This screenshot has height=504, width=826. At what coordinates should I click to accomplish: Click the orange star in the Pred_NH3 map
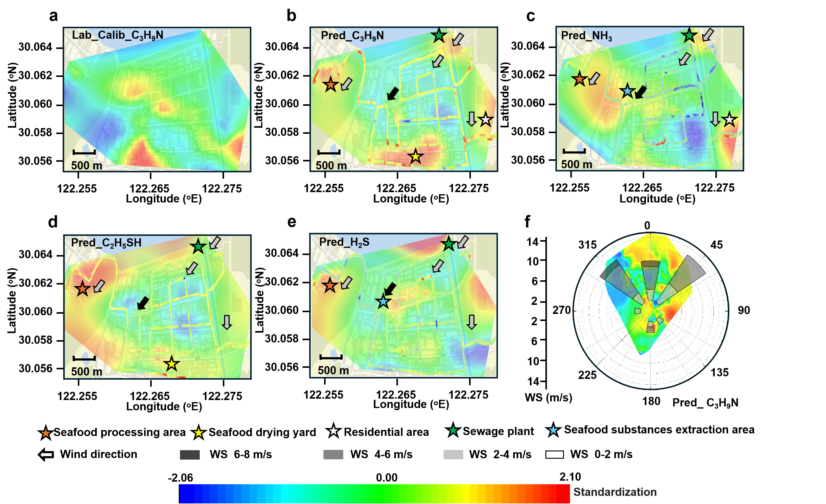coord(580,79)
